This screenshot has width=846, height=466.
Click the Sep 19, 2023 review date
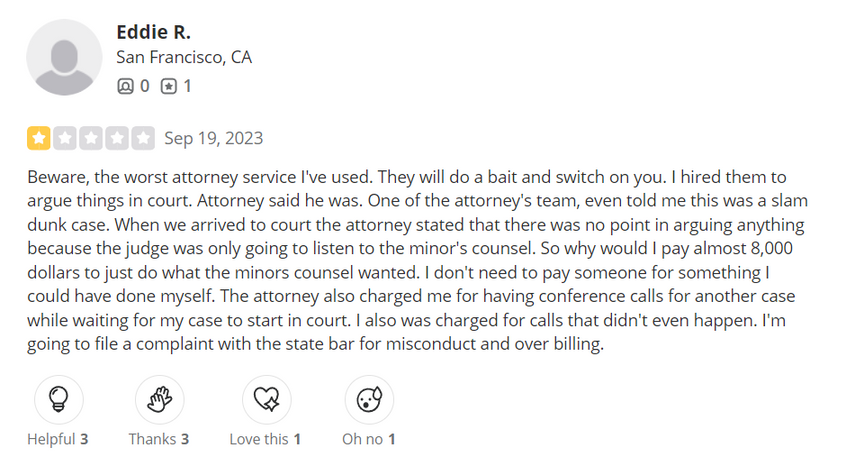pyautogui.click(x=214, y=139)
